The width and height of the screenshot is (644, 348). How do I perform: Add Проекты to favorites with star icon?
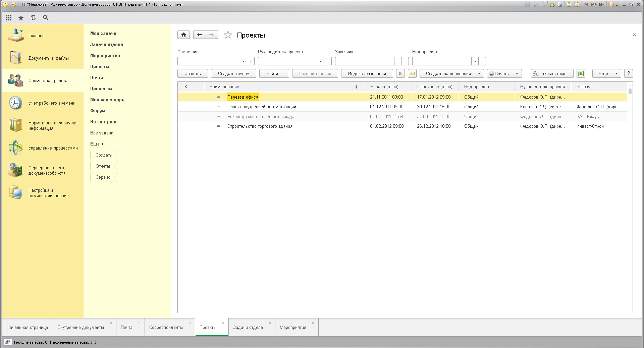[228, 35]
